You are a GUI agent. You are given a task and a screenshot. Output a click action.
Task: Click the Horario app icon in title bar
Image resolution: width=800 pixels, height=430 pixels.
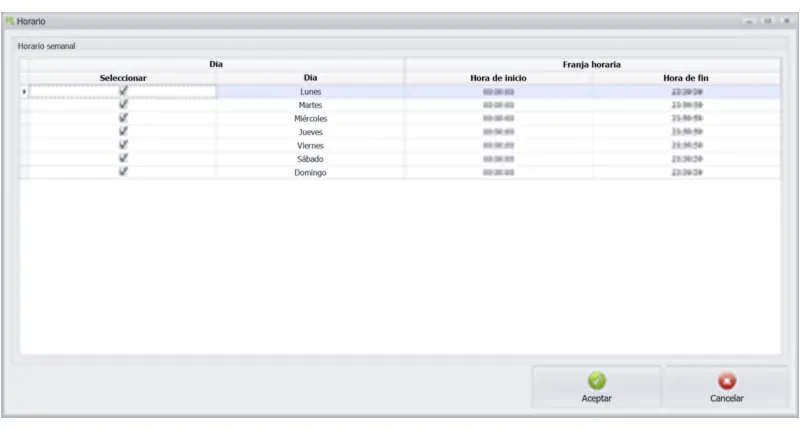(x=10, y=21)
